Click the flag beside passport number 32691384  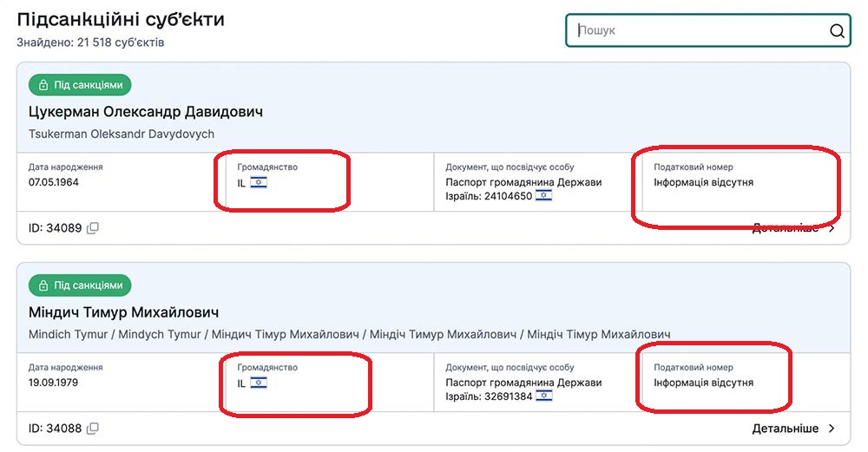tap(544, 396)
